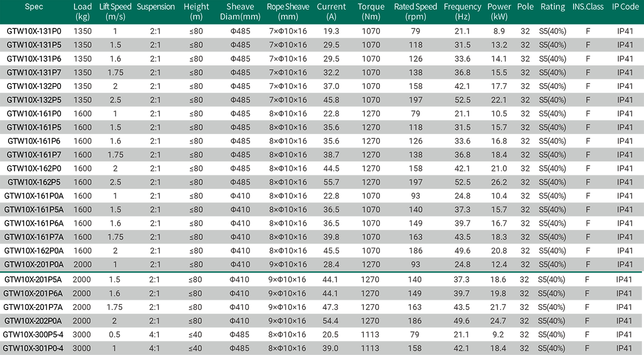
Task: Click current value 55.7 in GTW10X-162P5 row
Action: click(331, 182)
